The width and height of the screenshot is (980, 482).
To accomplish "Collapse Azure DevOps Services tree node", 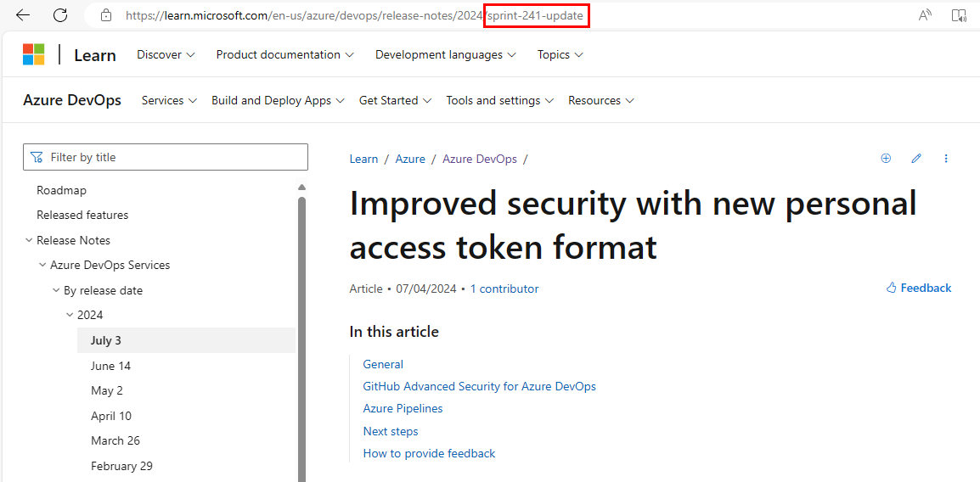I will point(42,266).
